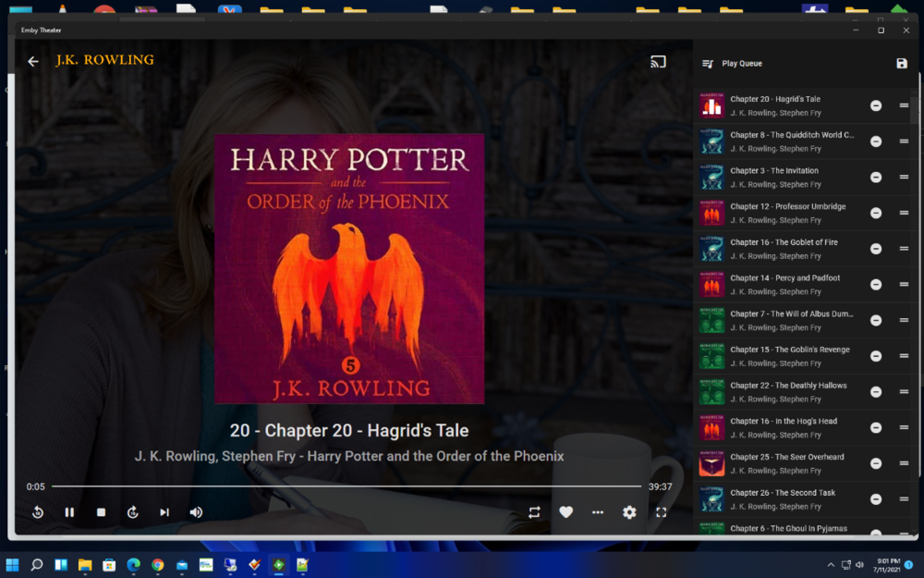The image size is (924, 578).
Task: Click drag handle for Chapter 25 - The Seer Overheard
Action: tap(904, 463)
